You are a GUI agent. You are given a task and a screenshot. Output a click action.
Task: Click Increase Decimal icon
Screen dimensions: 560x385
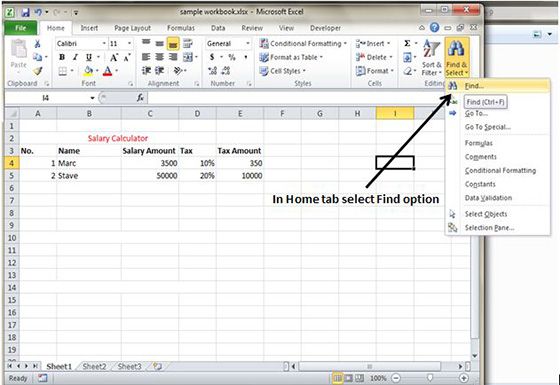[x=212, y=71]
